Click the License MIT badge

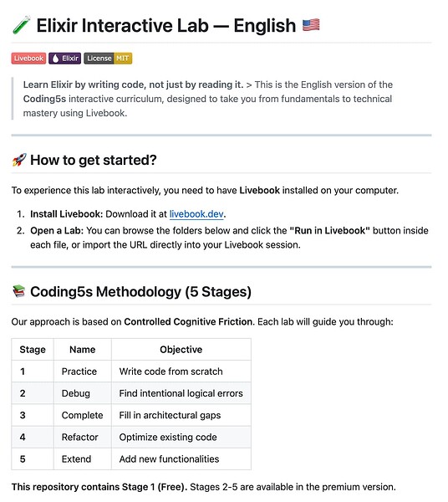point(108,59)
